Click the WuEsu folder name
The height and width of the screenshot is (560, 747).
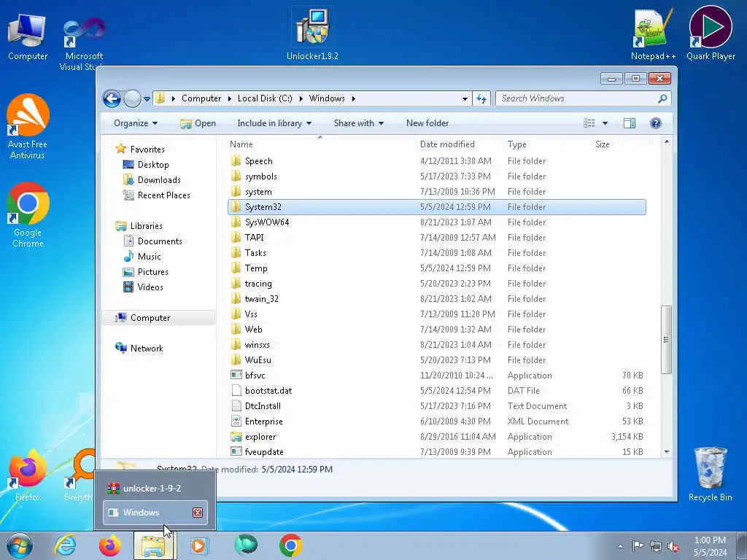[x=258, y=360]
